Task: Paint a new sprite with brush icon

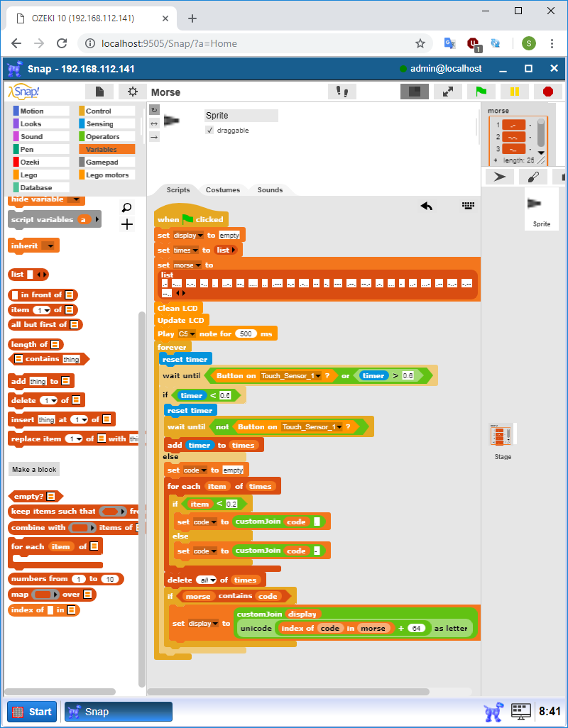Action: point(532,177)
